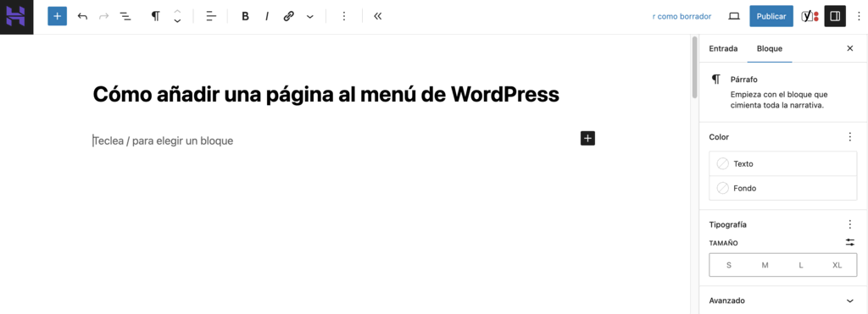
Task: Select font size L
Action: point(801,266)
